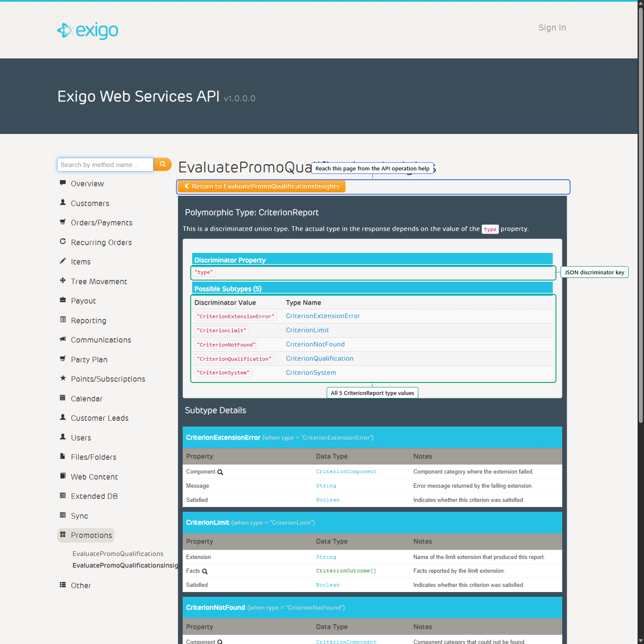Open the Sync menu item
The image size is (644, 644).
tap(79, 516)
